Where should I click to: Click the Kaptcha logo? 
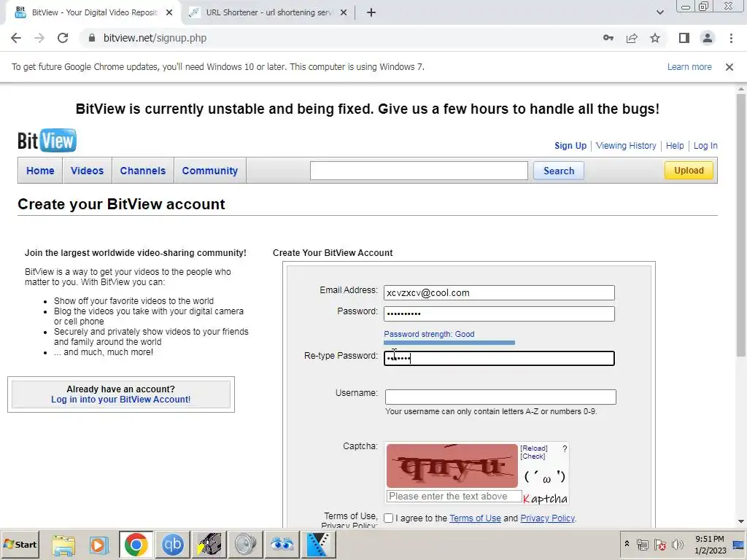point(546,499)
